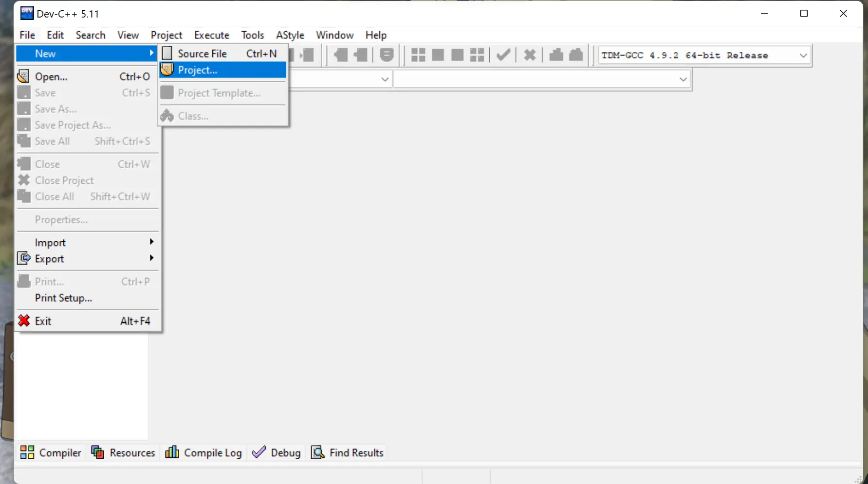Open the Resources tab at the bottom
Screen dimensions: 868x484
click(x=123, y=452)
